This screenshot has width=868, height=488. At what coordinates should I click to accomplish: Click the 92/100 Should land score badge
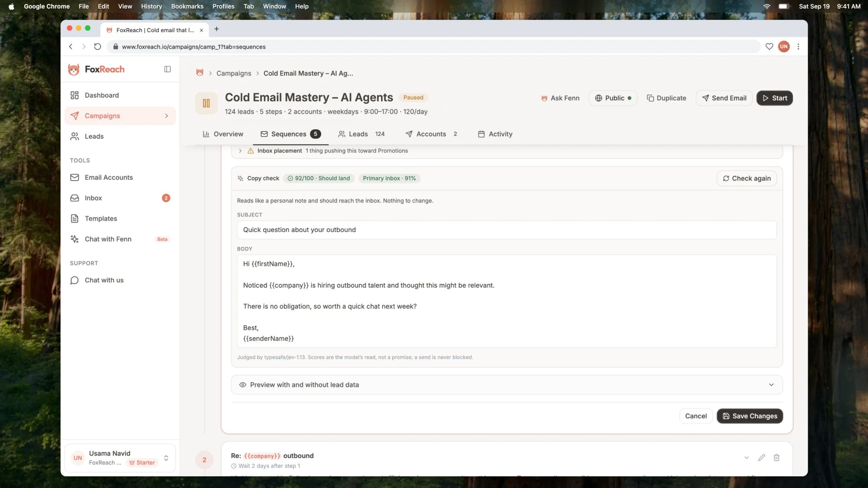pos(319,178)
